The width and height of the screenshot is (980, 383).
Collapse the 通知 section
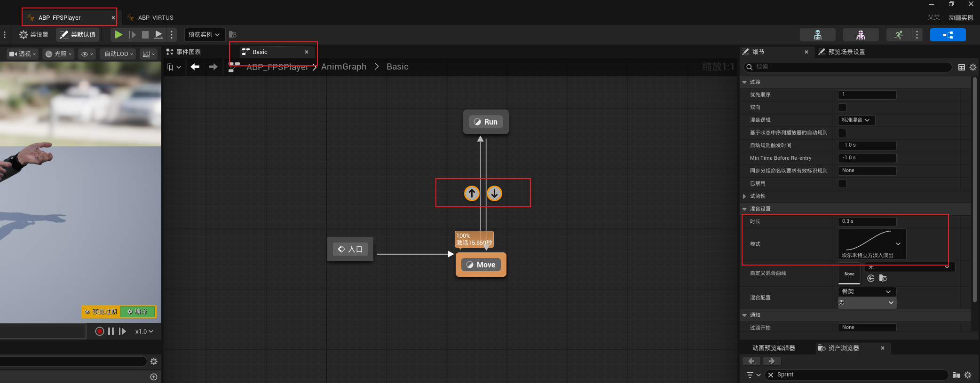[x=744, y=315]
